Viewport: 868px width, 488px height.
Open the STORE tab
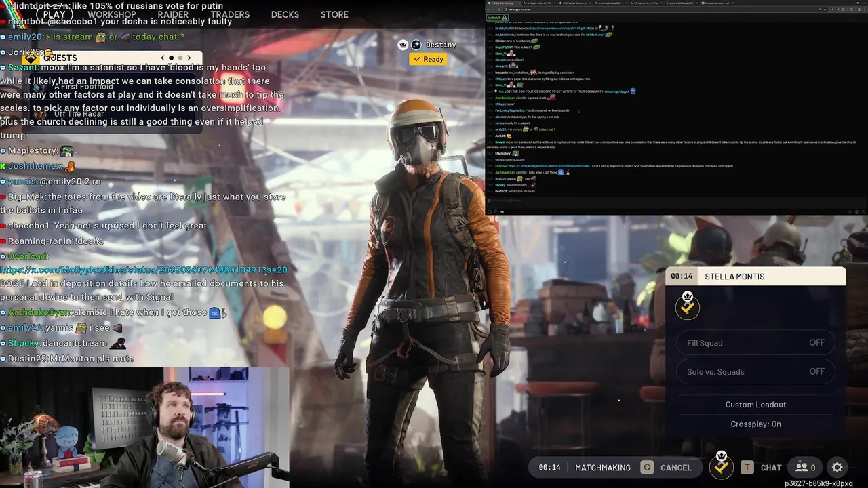click(x=334, y=14)
